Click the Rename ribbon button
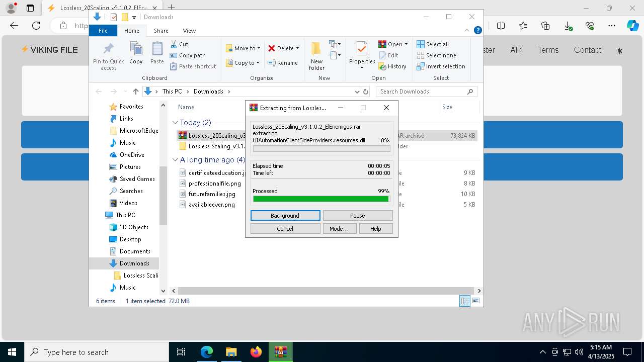The height and width of the screenshot is (362, 644). pos(283,63)
